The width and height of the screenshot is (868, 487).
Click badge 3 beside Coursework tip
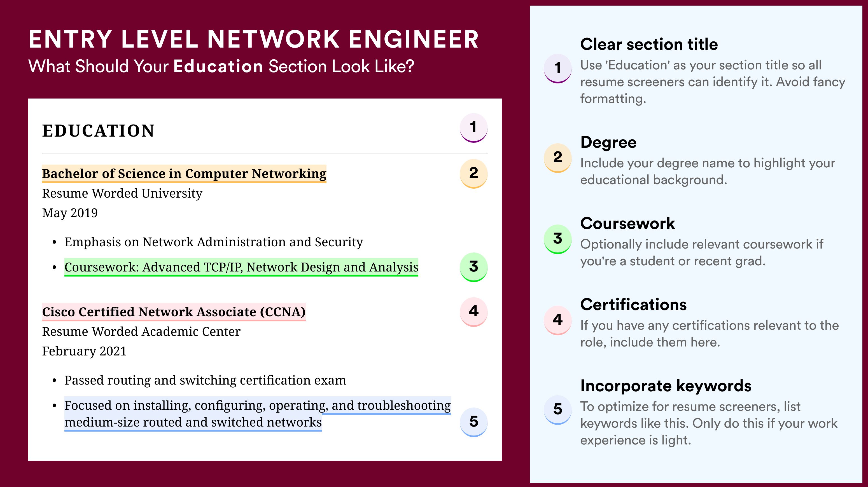click(558, 239)
